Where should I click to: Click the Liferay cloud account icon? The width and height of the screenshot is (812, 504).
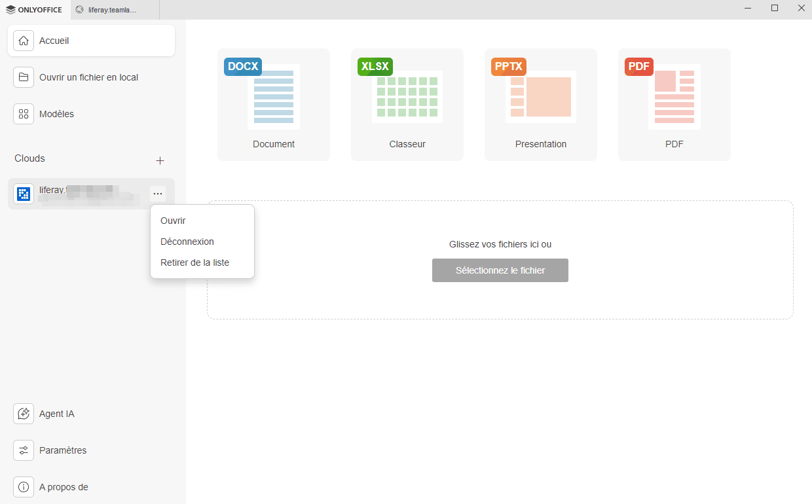pos(24,194)
